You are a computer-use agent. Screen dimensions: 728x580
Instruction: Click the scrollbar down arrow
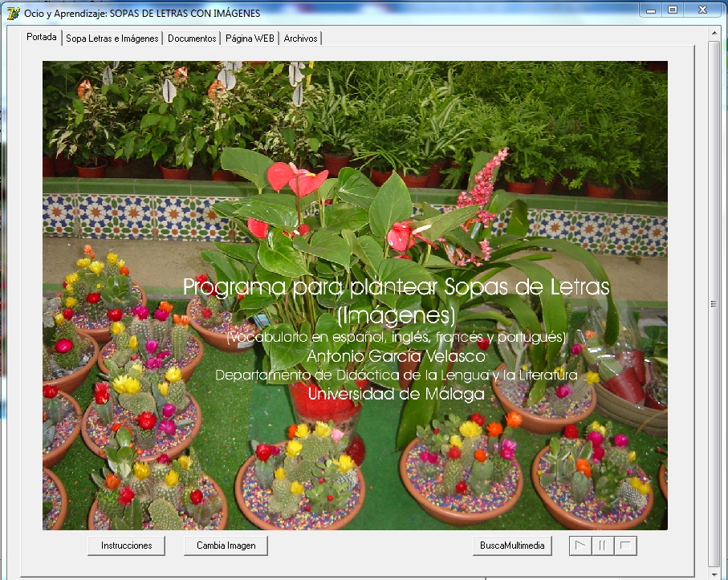(714, 574)
